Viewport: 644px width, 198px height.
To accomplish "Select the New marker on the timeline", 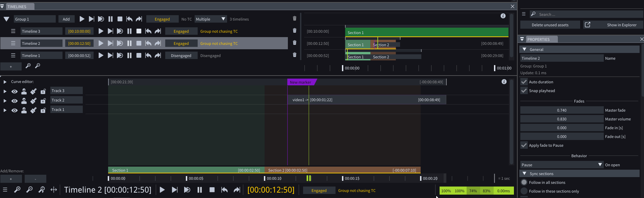I will (301, 82).
